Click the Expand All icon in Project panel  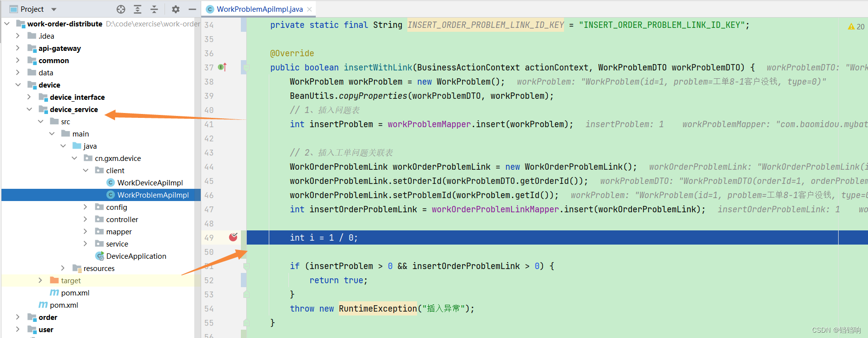(138, 9)
